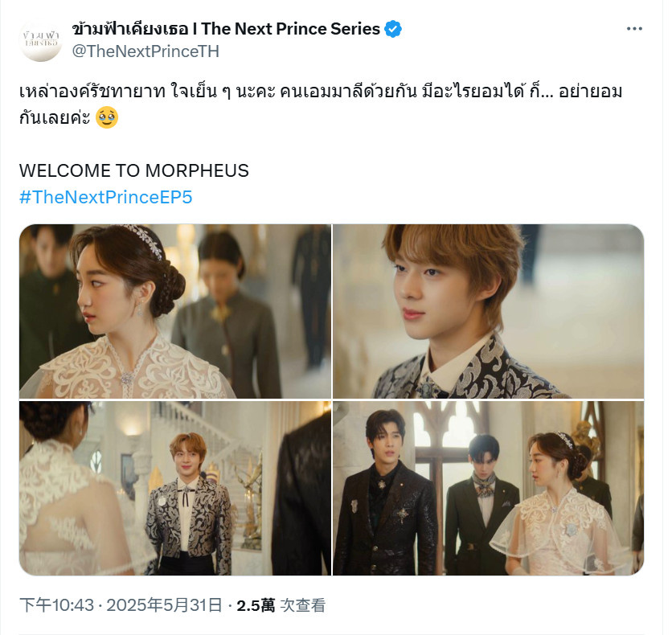Open top-left photo of woman with tiara
Image resolution: width=672 pixels, height=635 pixels.
coord(175,312)
